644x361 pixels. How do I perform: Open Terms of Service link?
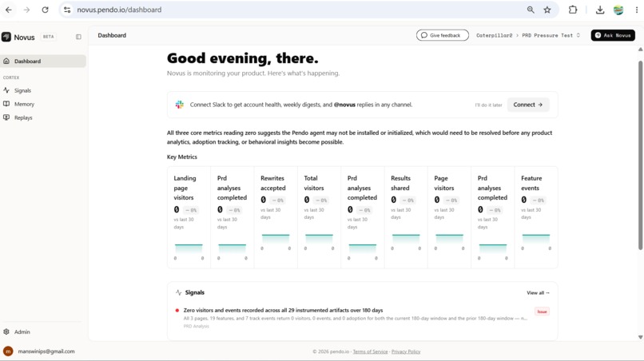pos(370,351)
